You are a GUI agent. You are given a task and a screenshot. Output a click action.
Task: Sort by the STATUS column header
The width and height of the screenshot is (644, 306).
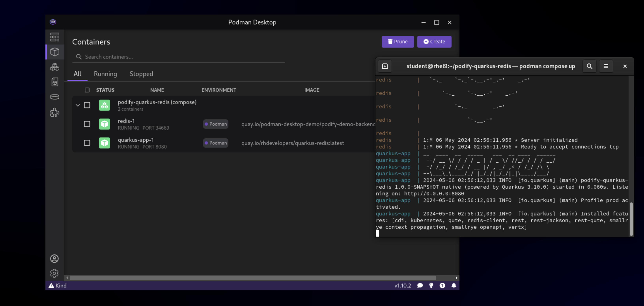pos(105,90)
